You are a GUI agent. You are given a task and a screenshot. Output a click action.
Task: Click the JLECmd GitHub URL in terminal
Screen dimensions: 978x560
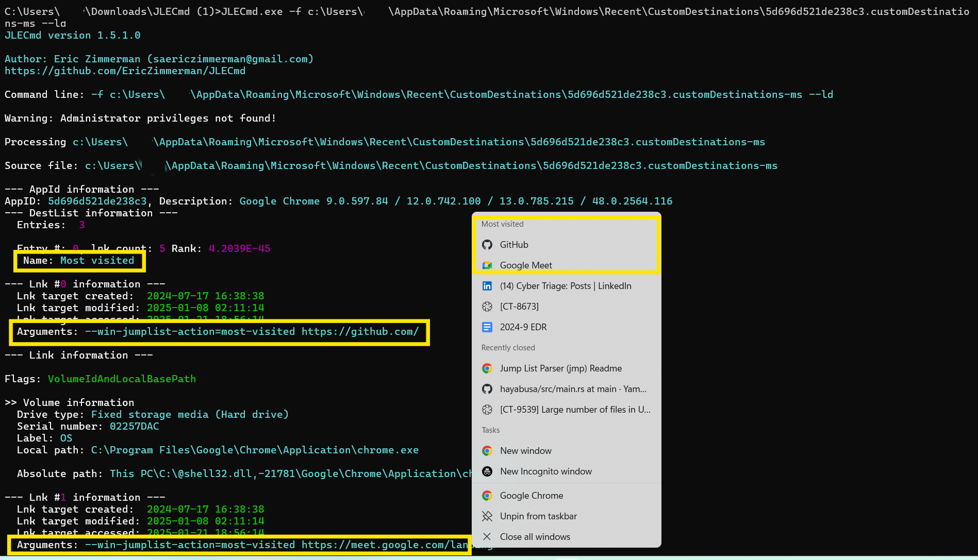click(125, 71)
